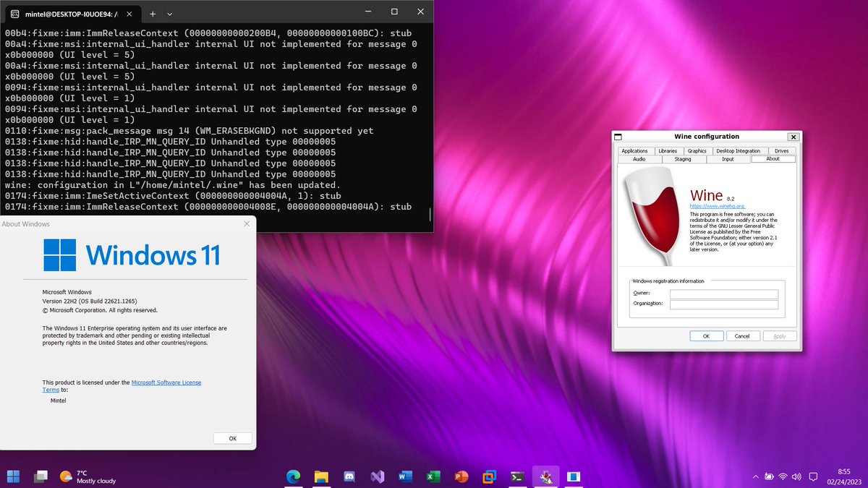Click the volume speaker tray icon
The width and height of the screenshot is (868, 488).
(x=796, y=476)
